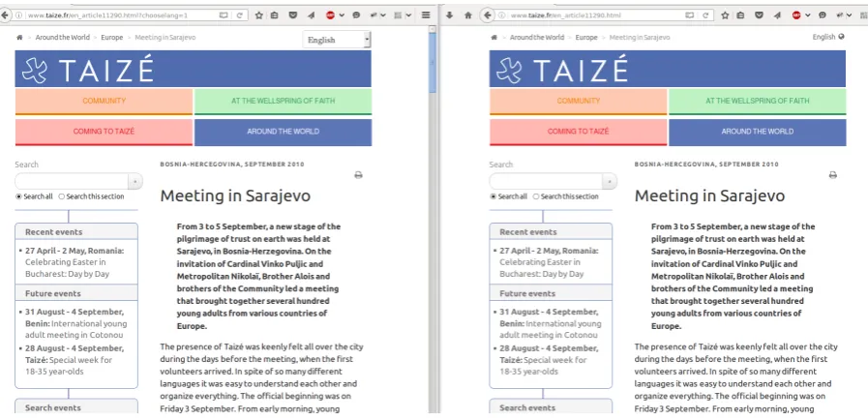The image size is (868, 420).
Task: Open COMING TO TAIZÉ tab in left page
Action: tap(104, 132)
